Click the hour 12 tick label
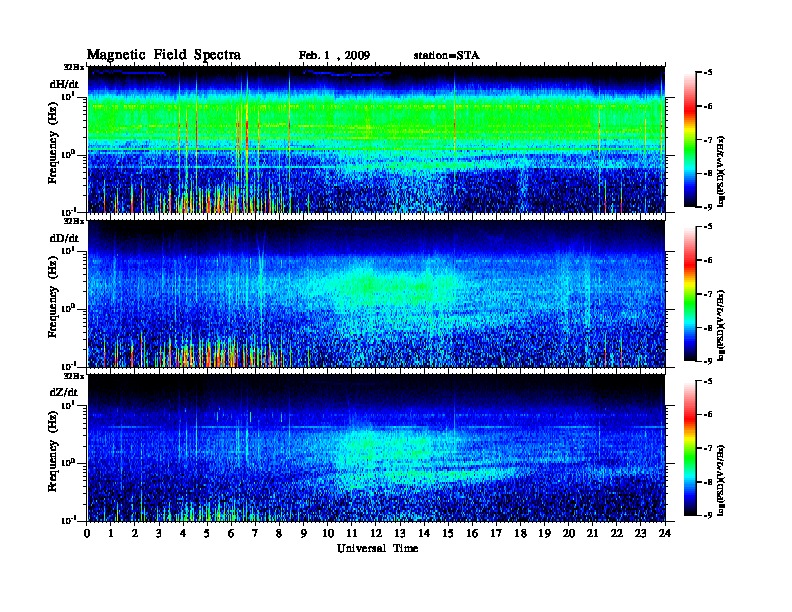This screenshot has height=612, width=792. (376, 533)
